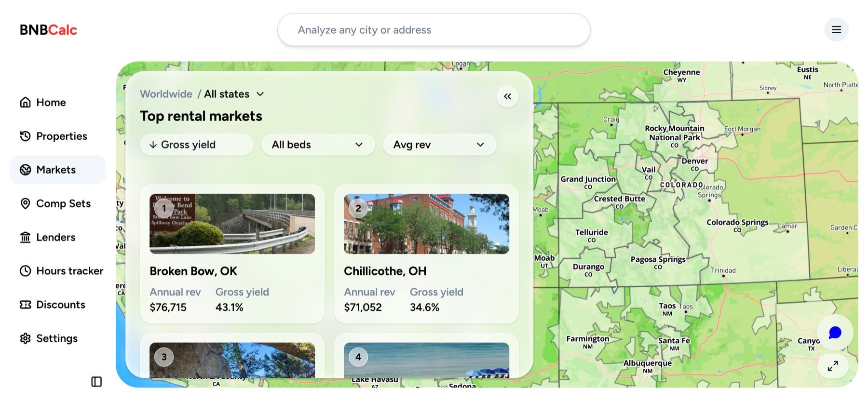Expand the All states dropdown
This screenshot has height=401, width=868.
[234, 94]
